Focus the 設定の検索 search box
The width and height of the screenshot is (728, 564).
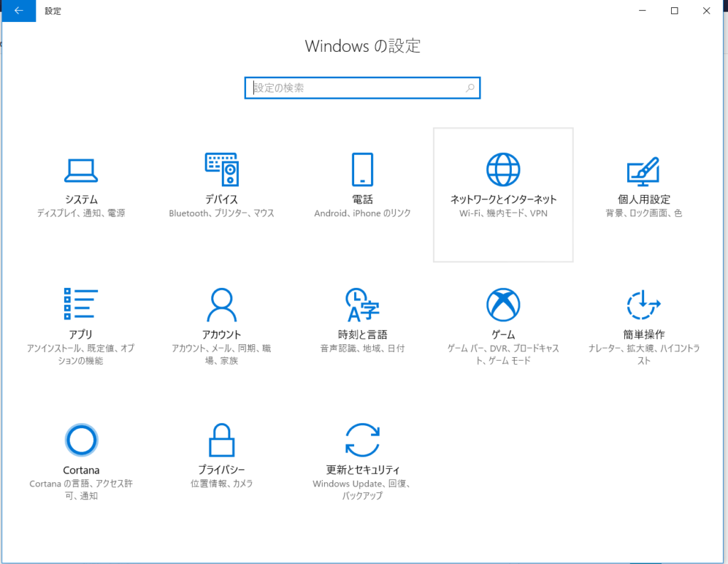pyautogui.click(x=362, y=87)
